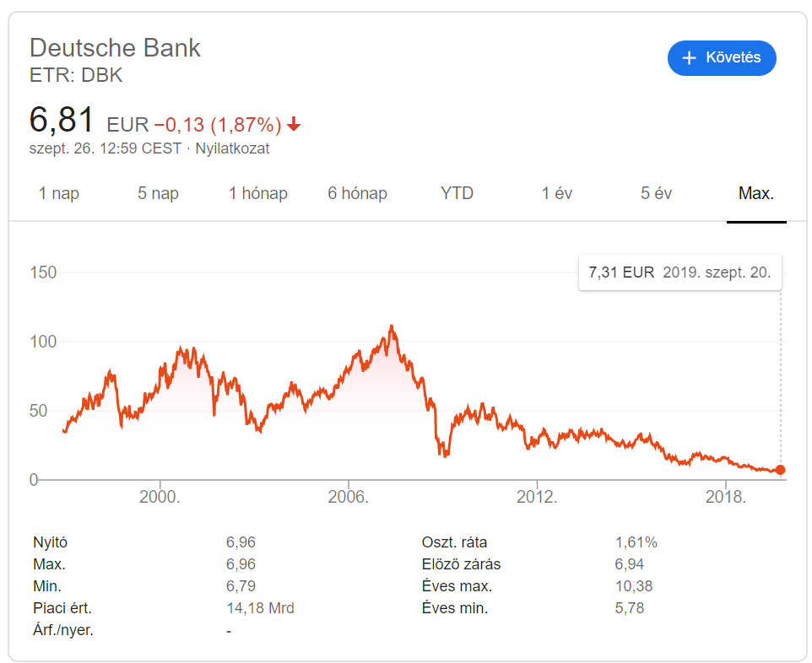Click the chart peak near 2007
Viewport: 812px width, 663px height.
(392, 326)
